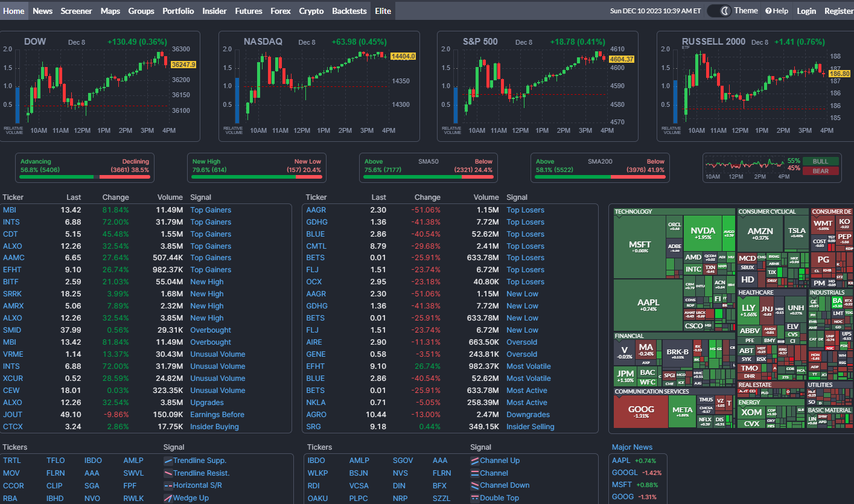This screenshot has width=854, height=504.
Task: Click the Major News heading link
Action: click(632, 447)
